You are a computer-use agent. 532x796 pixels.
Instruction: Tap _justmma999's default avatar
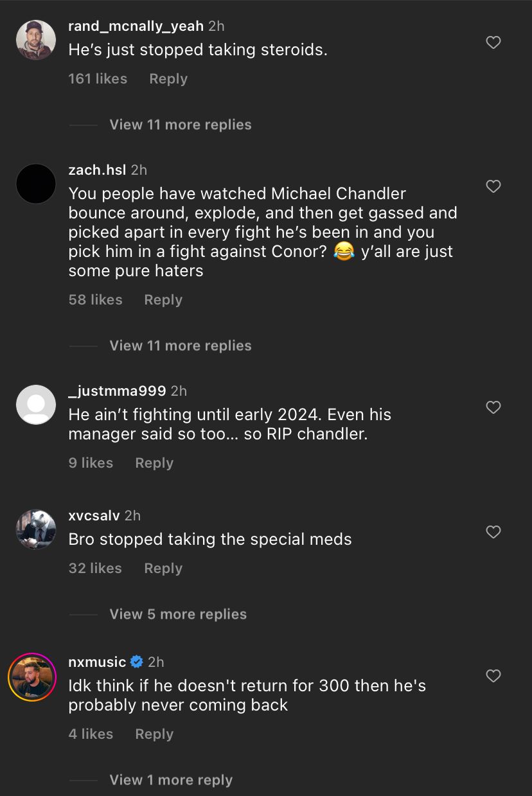tap(35, 405)
